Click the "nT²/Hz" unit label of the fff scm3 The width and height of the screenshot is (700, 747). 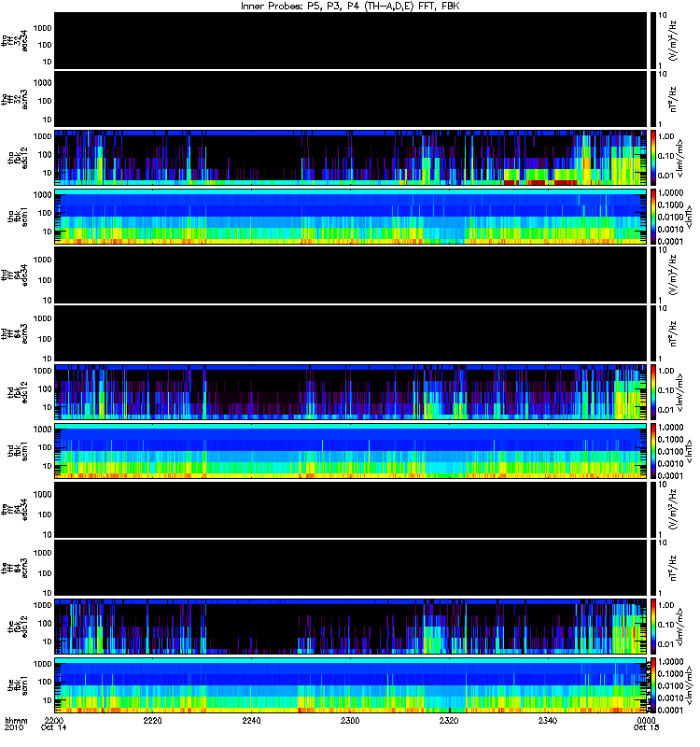click(673, 568)
